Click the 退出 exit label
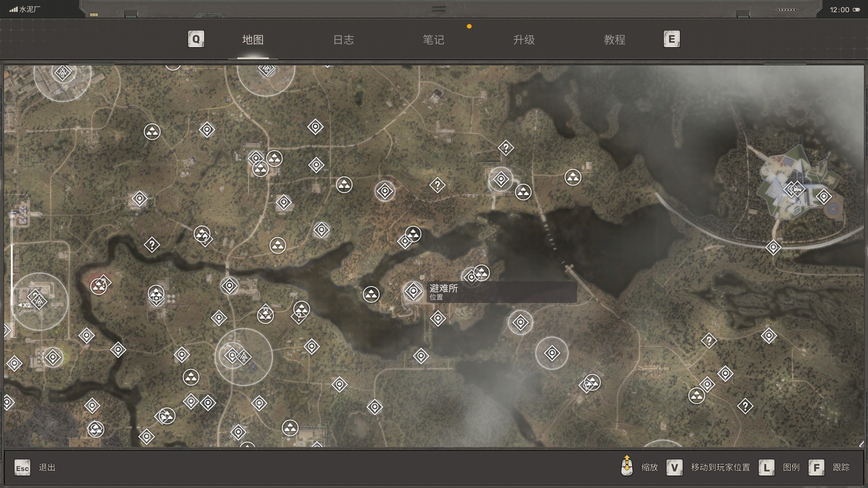This screenshot has width=868, height=488. [47, 467]
